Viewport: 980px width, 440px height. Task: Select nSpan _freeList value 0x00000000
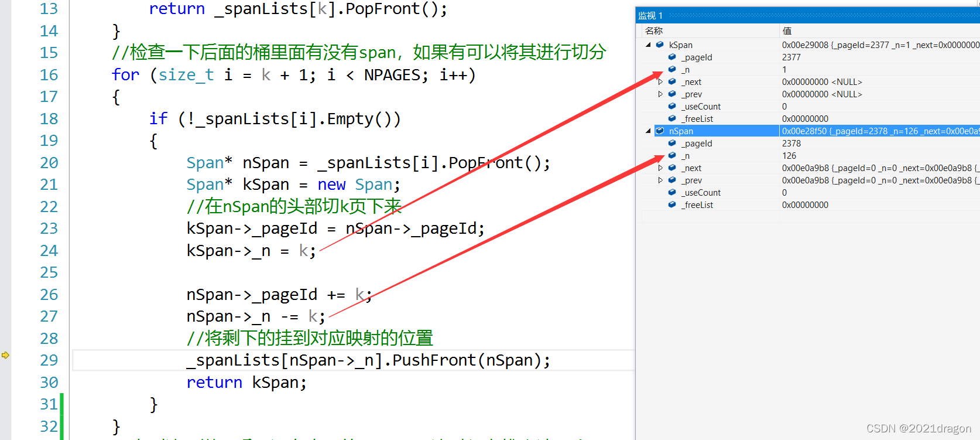pos(806,204)
